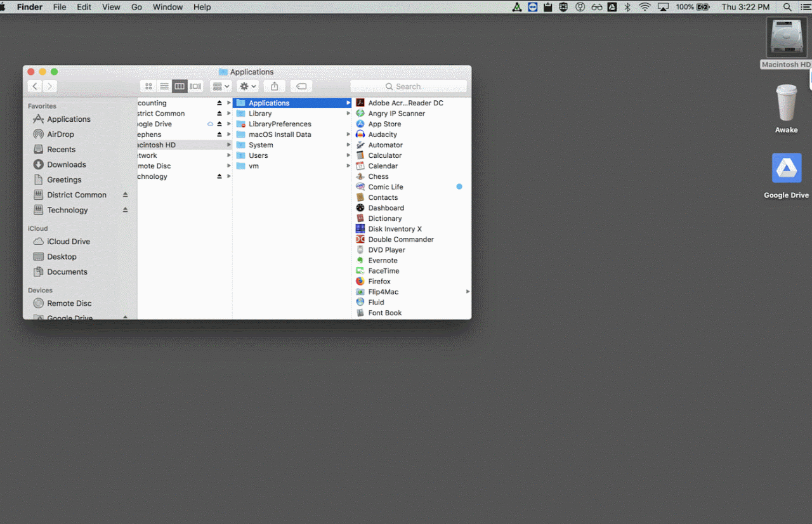This screenshot has height=524, width=812.
Task: Select the Google Drive desktop icon
Action: tap(787, 176)
